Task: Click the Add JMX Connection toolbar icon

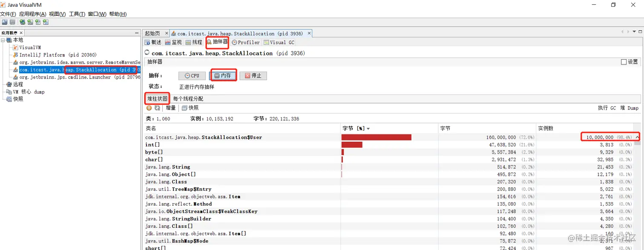Action: [22, 22]
